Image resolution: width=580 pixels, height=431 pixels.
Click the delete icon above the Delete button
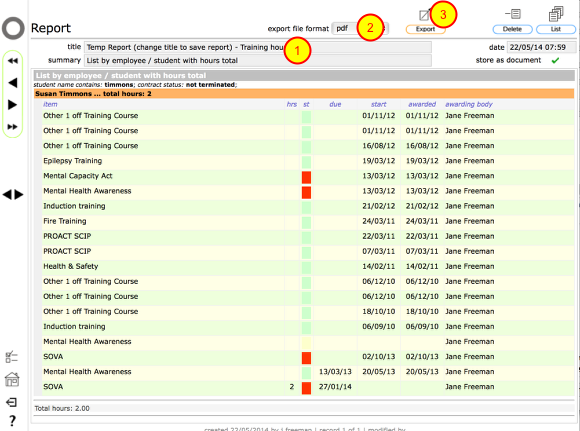[513, 14]
